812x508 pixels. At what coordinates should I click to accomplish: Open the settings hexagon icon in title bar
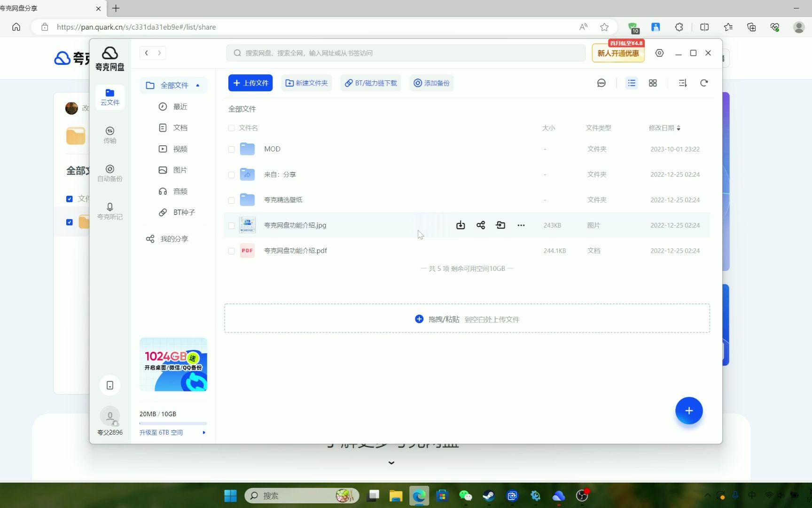(659, 53)
